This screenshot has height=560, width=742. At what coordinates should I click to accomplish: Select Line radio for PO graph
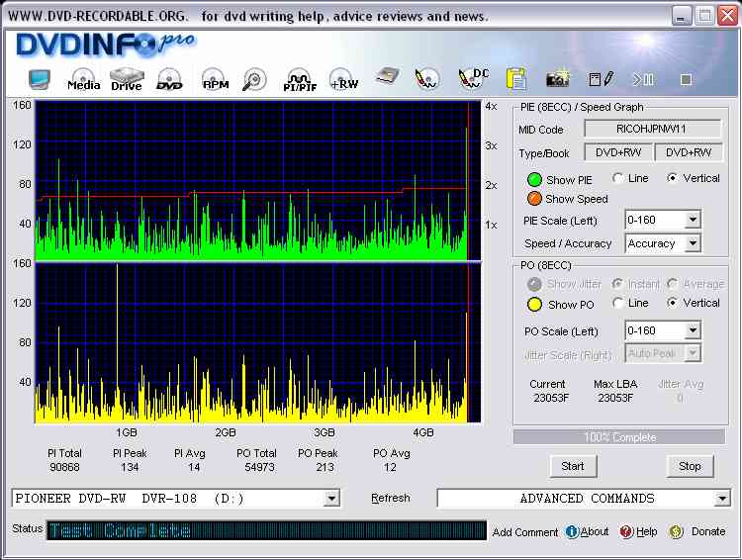(x=617, y=303)
